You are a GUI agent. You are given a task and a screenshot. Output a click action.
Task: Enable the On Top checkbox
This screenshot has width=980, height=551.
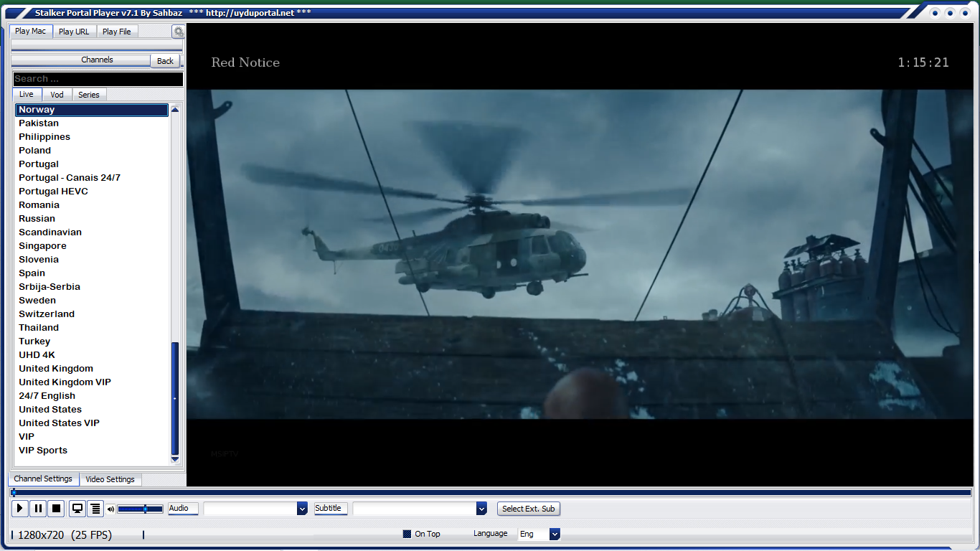407,534
